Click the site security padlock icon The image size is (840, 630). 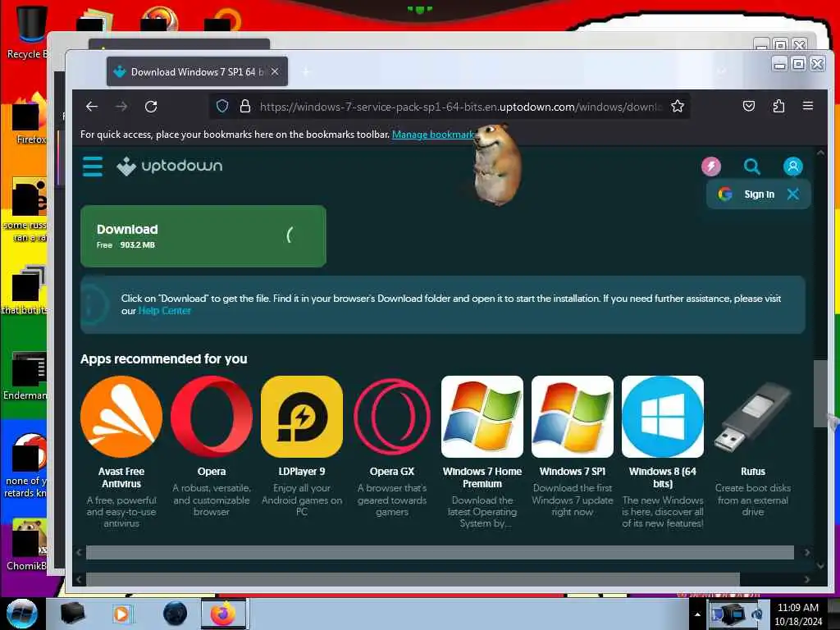pyautogui.click(x=245, y=106)
